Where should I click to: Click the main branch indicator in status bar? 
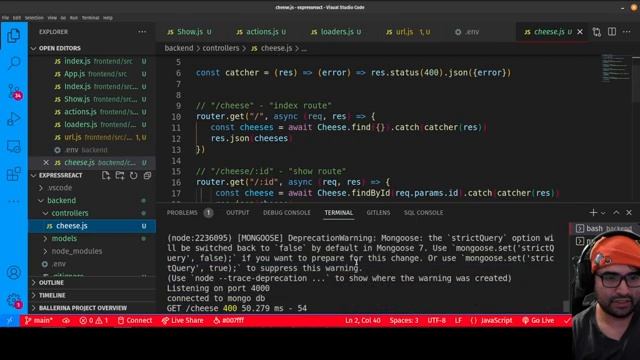click(x=39, y=321)
